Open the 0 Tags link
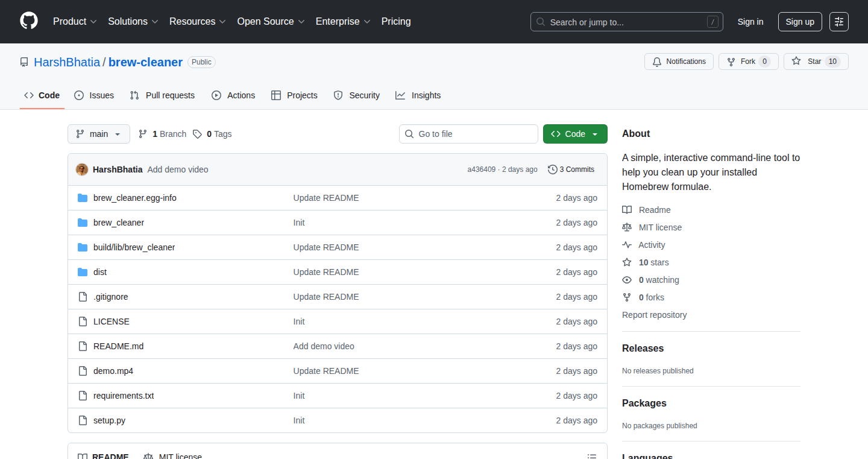The width and height of the screenshot is (868, 459). pyautogui.click(x=212, y=134)
